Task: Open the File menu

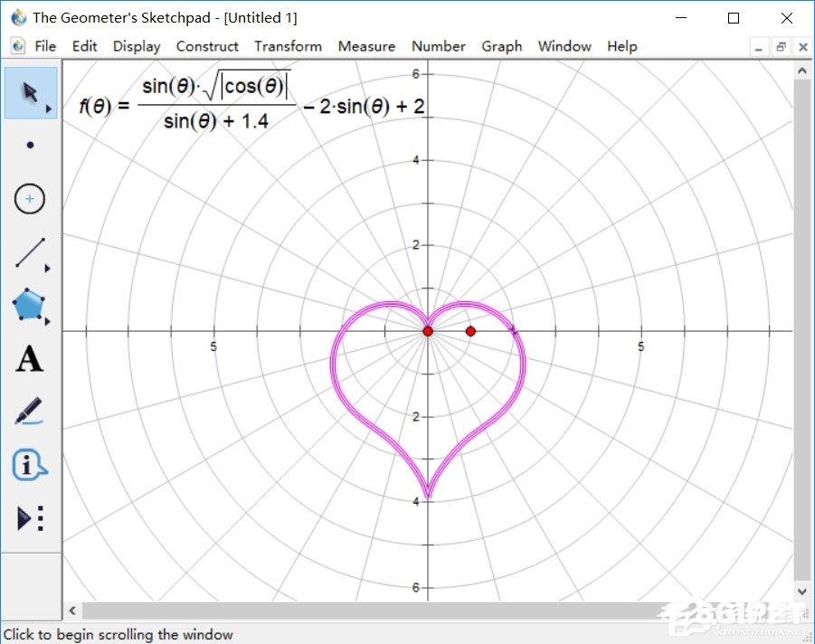Action: [45, 46]
